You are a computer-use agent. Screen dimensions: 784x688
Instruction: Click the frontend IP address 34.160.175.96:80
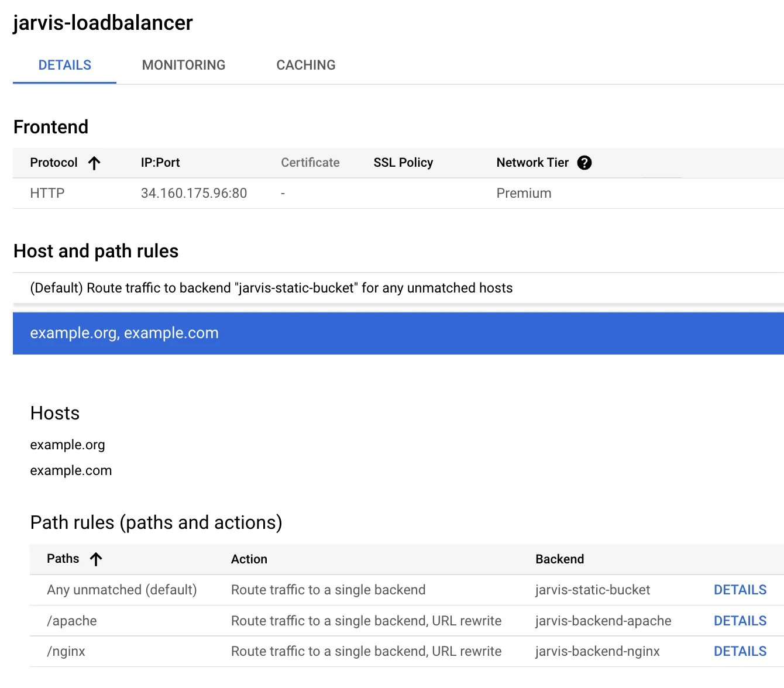click(194, 193)
